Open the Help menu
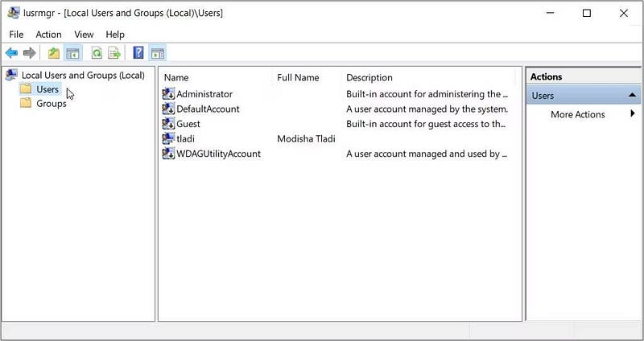 115,35
